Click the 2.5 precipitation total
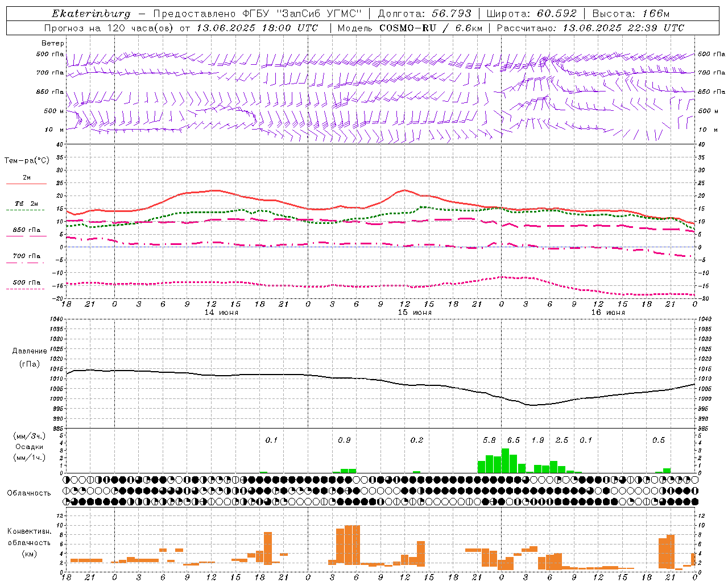Viewport: 728px width, 582px height. tap(562, 440)
